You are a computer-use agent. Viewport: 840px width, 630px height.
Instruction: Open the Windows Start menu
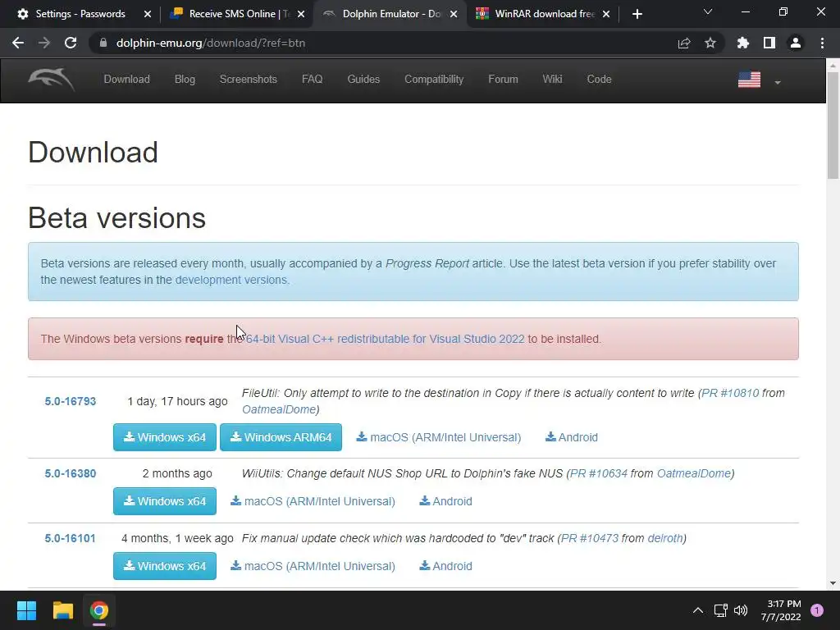point(26,610)
